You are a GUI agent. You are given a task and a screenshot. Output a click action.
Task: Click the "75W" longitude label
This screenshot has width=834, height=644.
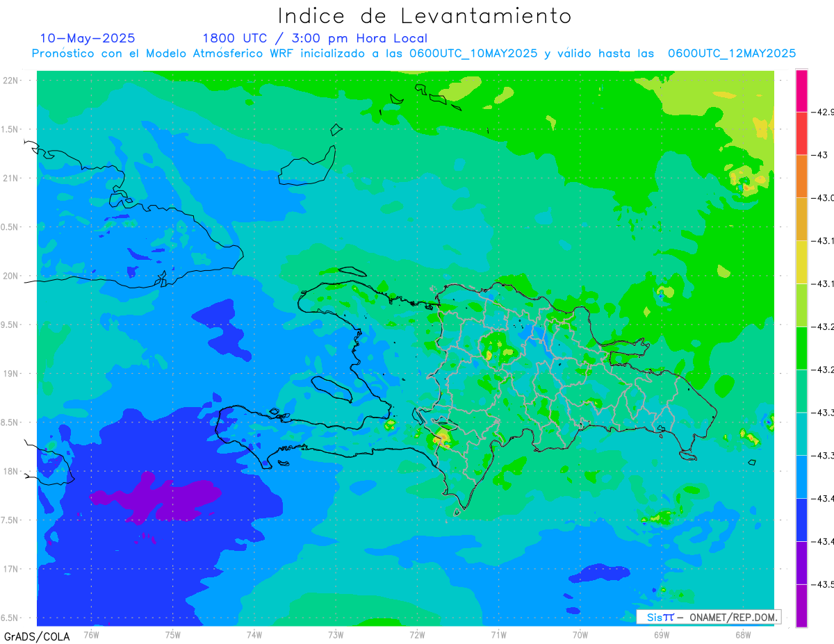[173, 634]
